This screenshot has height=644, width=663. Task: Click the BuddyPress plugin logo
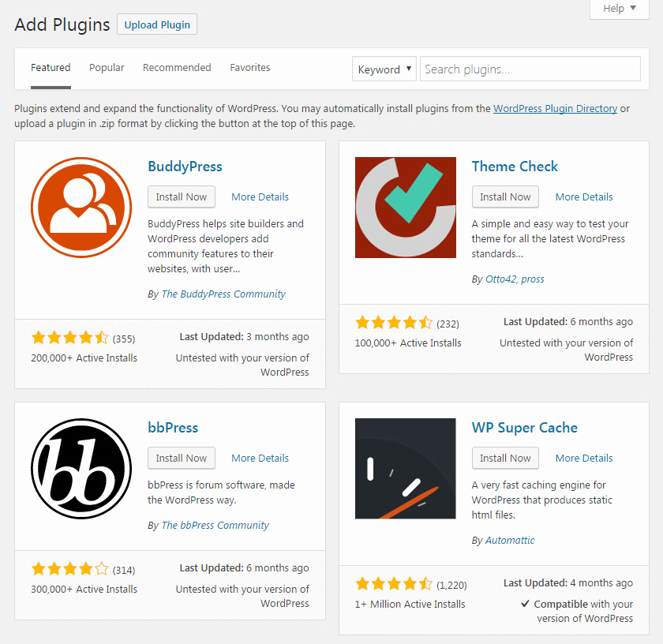point(81,207)
